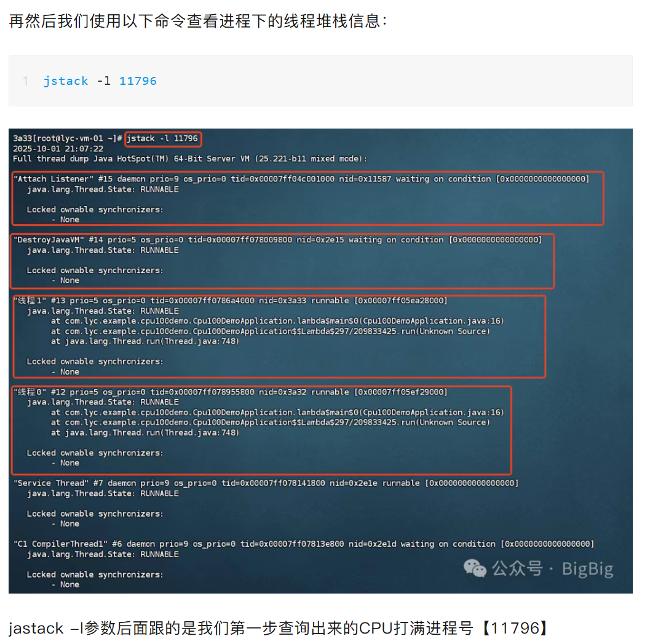Click the jstack keyword in the code block
Image resolution: width=666 pixels, height=644 pixels.
[66, 81]
